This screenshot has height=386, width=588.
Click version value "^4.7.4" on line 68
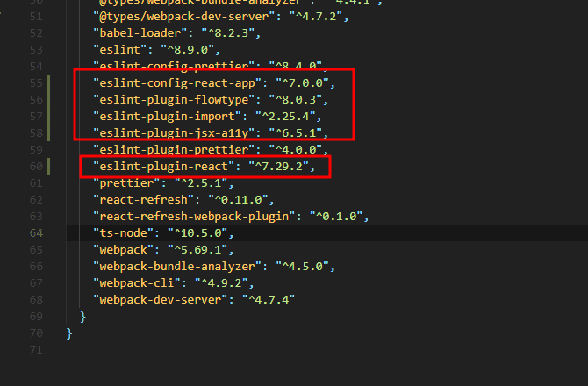pyautogui.click(x=269, y=300)
